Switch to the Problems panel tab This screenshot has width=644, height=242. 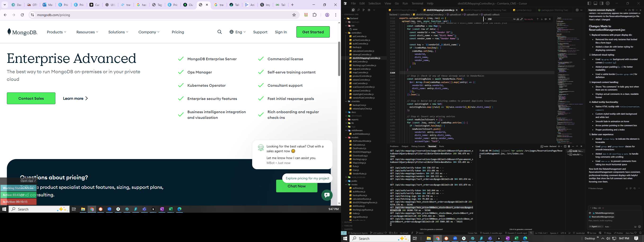[394, 147]
